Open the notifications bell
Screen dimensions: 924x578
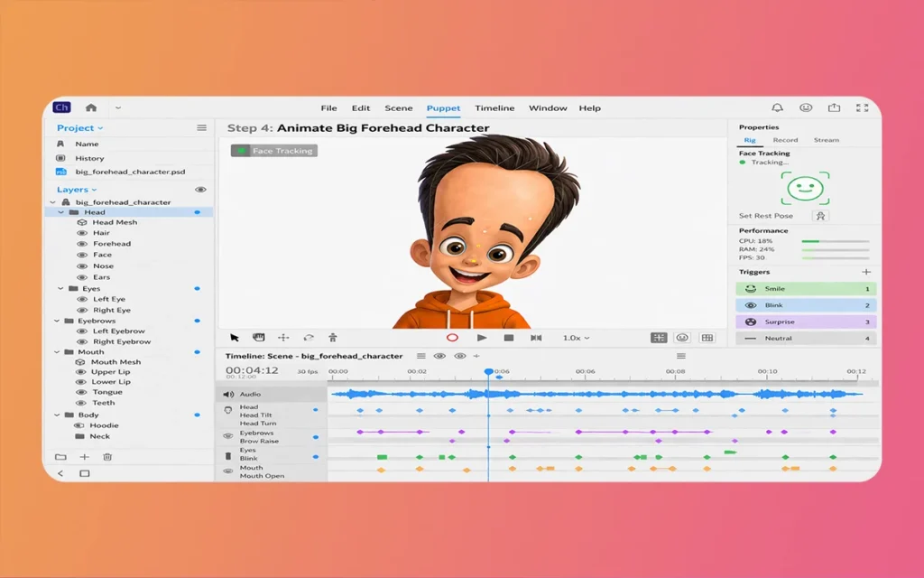[x=777, y=107]
